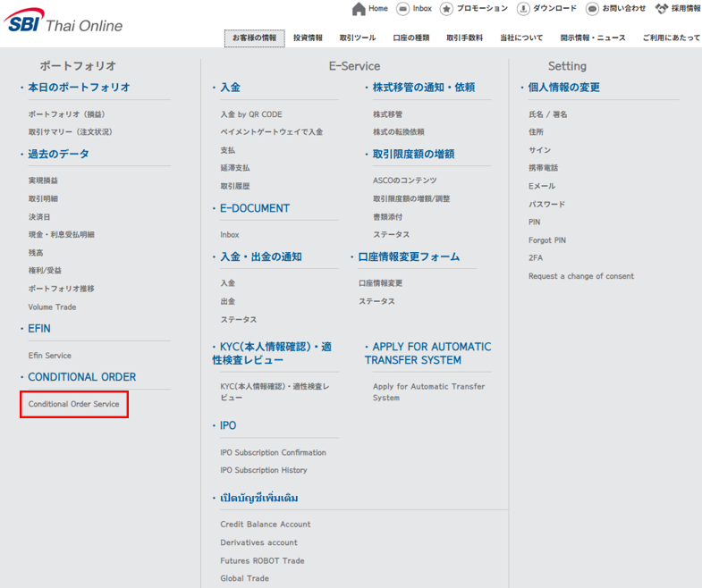Click the ダウンロード download icon
This screenshot has height=588, width=702.
click(523, 9)
